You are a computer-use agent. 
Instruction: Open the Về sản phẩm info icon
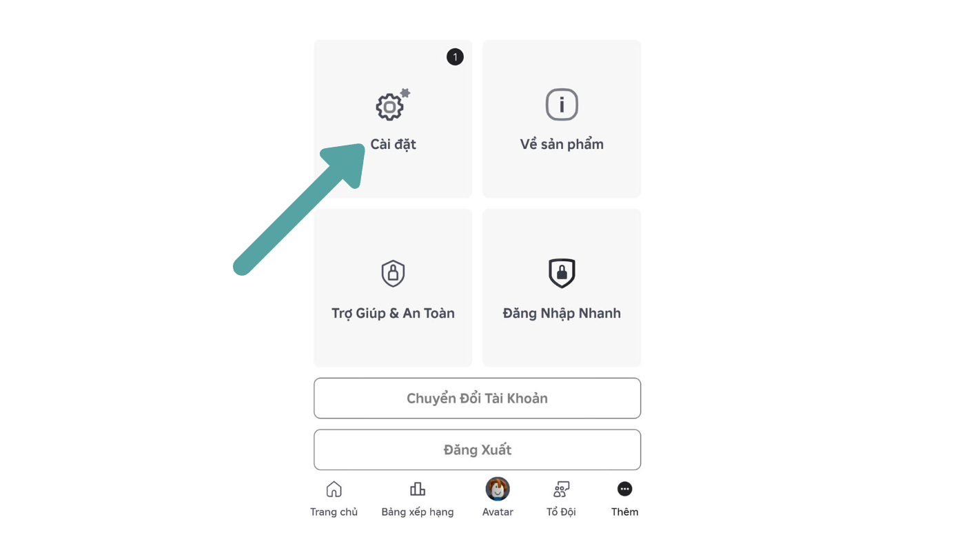(x=562, y=105)
